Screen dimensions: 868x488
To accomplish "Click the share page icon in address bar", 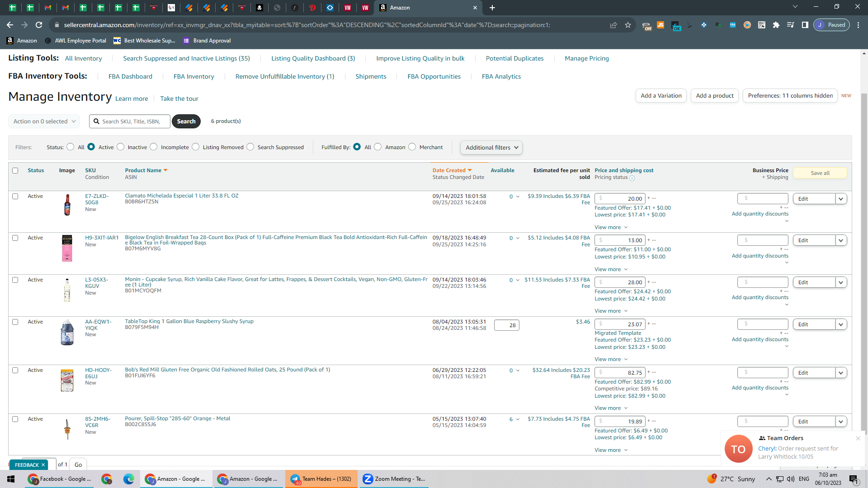I will click(613, 25).
